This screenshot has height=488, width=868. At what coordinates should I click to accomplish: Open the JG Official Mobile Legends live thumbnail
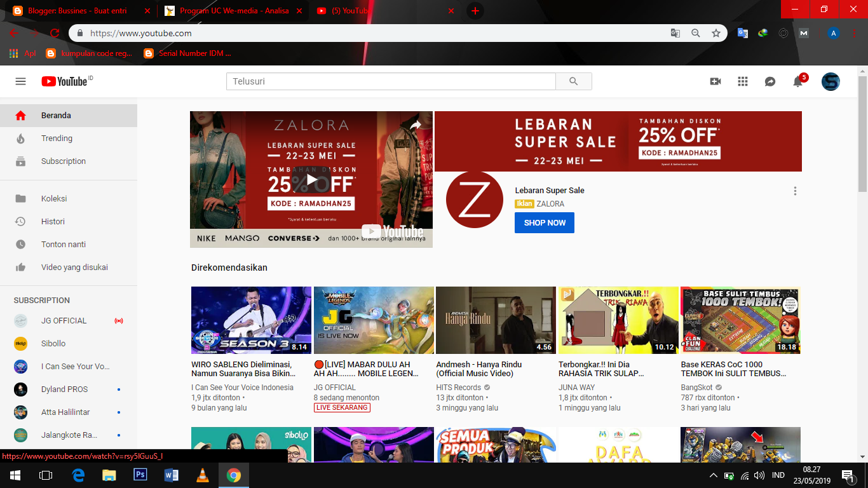tap(374, 320)
